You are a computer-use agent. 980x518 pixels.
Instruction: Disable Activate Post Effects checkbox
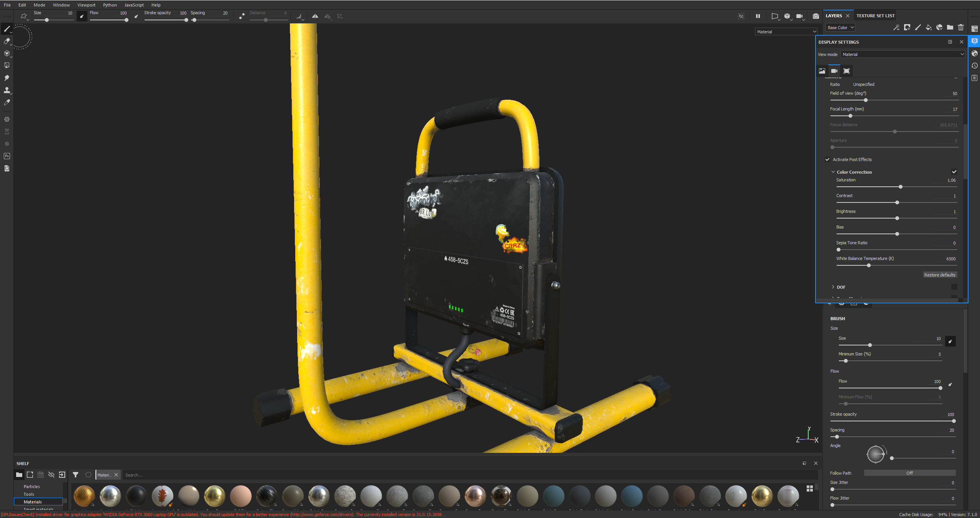click(x=827, y=160)
